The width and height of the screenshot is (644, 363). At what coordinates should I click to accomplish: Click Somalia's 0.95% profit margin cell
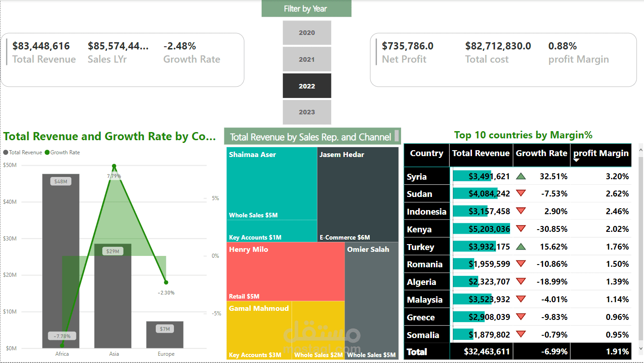click(601, 335)
